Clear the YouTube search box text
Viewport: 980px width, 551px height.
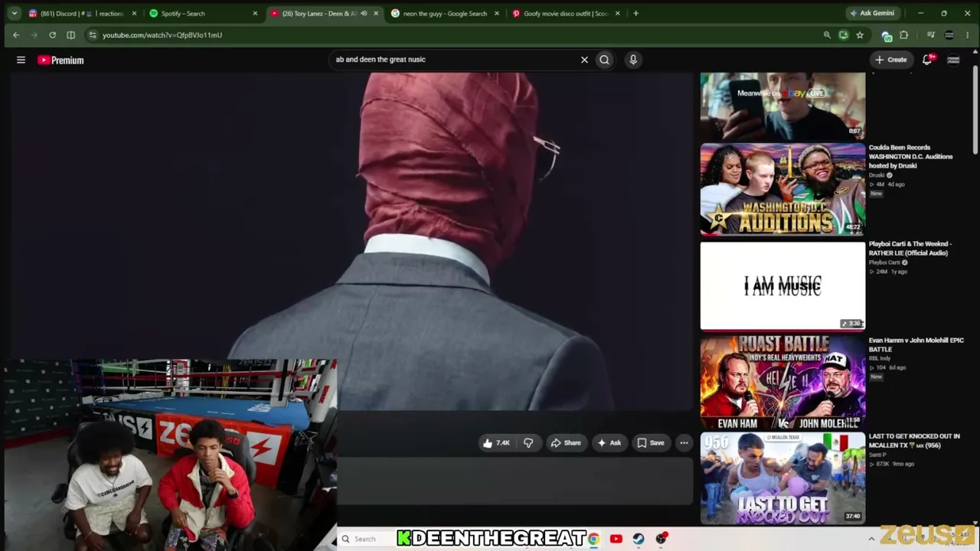coord(584,60)
